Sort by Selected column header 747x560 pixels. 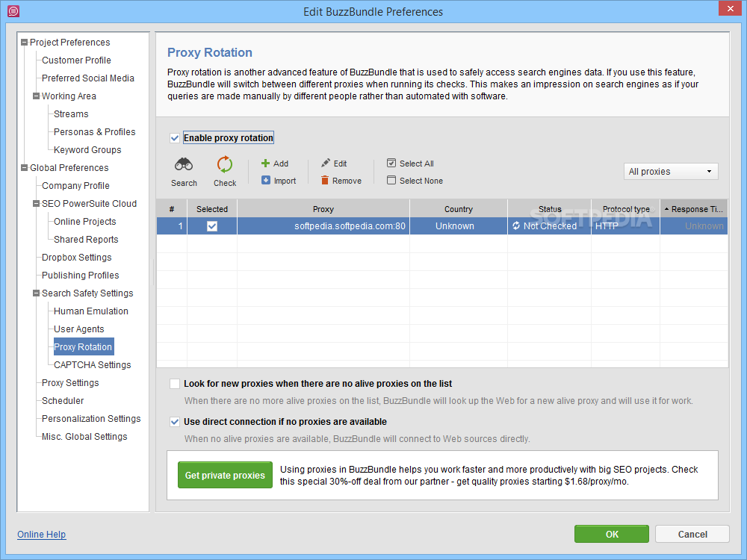click(x=212, y=209)
